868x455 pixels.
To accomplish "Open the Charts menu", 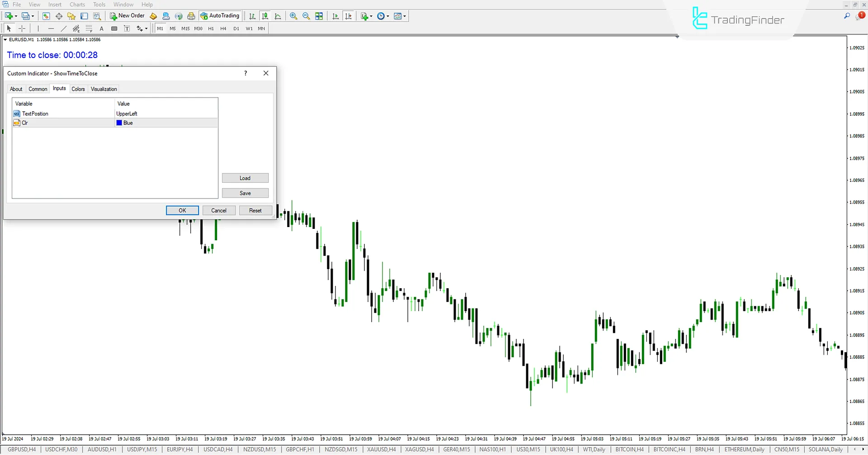I will coord(77,4).
